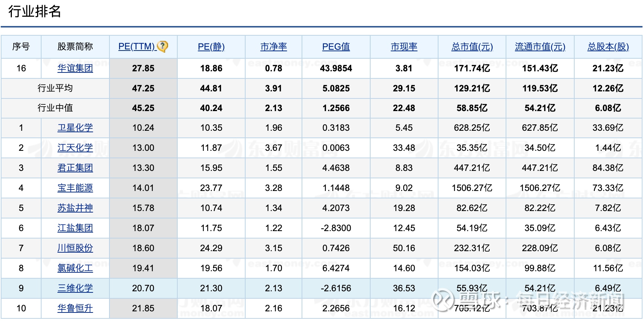Open 江天化学 stock page
The image size is (644, 321).
click(75, 148)
